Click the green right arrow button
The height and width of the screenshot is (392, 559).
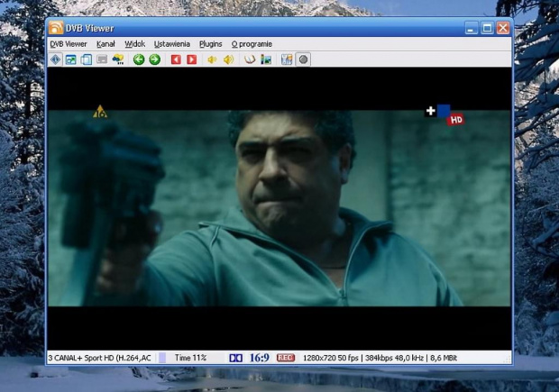pos(154,59)
